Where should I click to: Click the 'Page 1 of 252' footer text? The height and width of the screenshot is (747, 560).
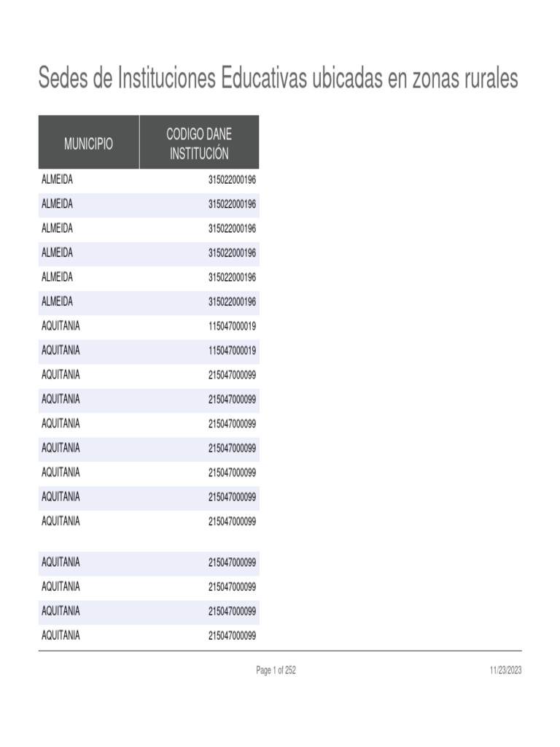[276, 670]
